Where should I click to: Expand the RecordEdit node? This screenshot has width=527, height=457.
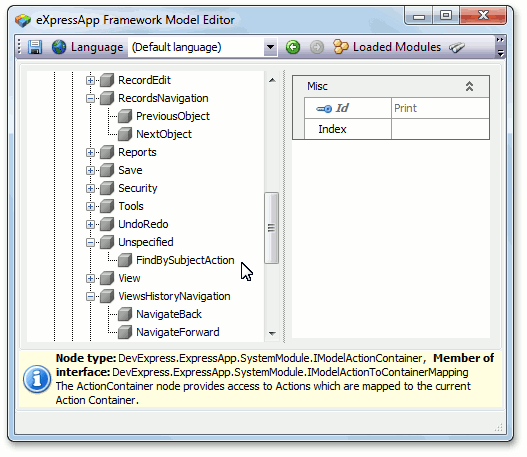coord(90,80)
